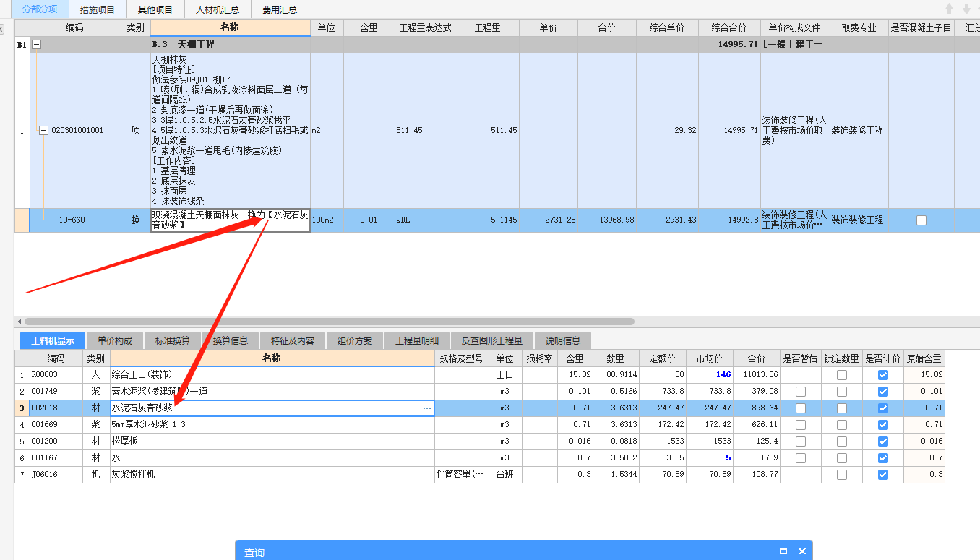Uncheck 是否计价 for 综合工日(装饰) row
Screen dimensions: 980x560
[882, 375]
